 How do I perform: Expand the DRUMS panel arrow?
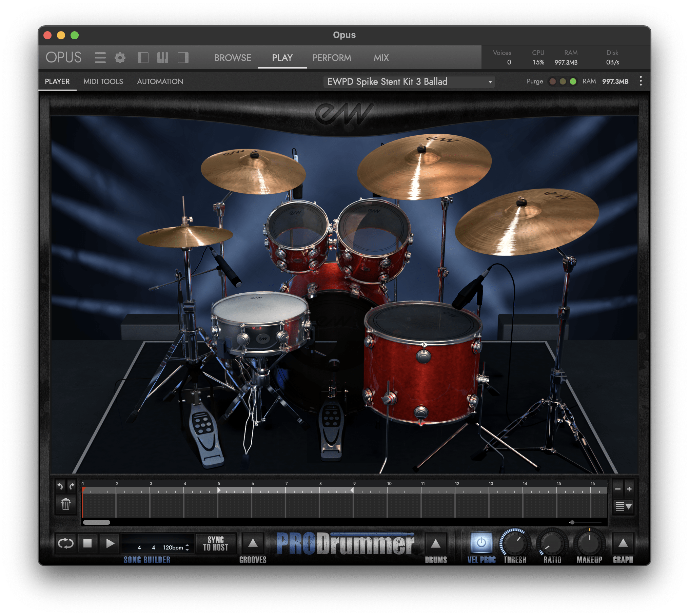(x=436, y=544)
